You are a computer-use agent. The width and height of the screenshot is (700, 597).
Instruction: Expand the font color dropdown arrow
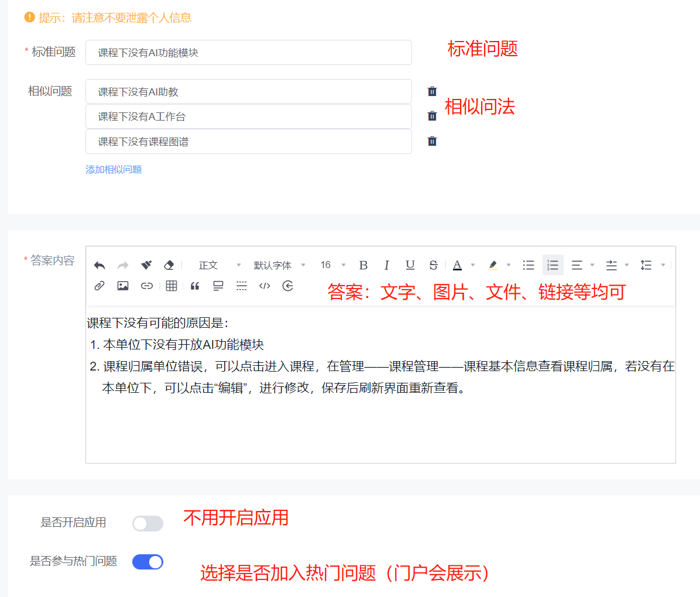pyautogui.click(x=473, y=265)
